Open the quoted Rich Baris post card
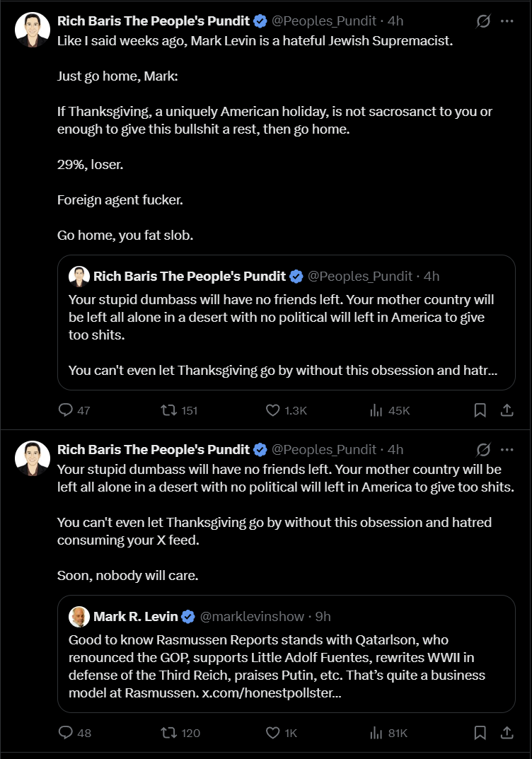The height and width of the screenshot is (759, 532). pos(286,323)
